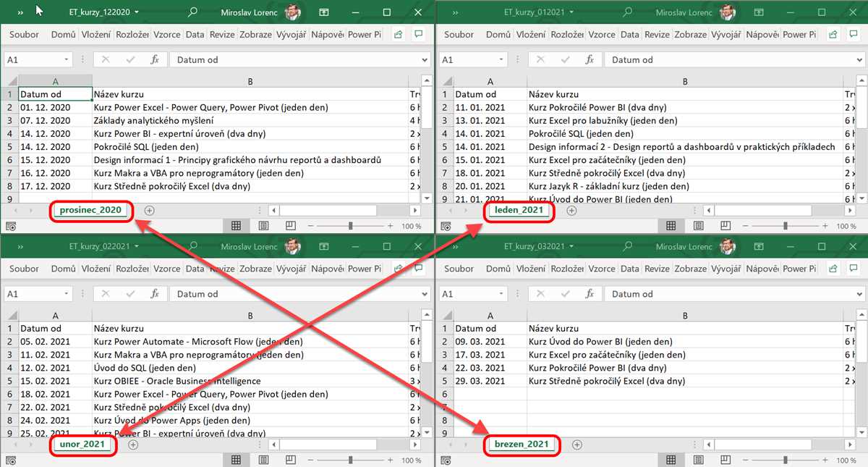
Task: Open ribbon display options in ET_kurzy_022021
Action: click(x=324, y=246)
